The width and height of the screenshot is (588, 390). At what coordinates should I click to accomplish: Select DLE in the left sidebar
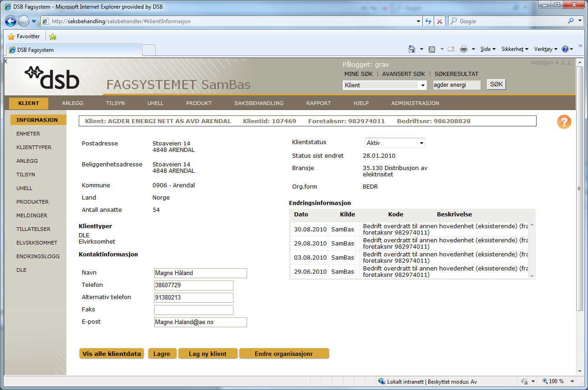coord(21,270)
